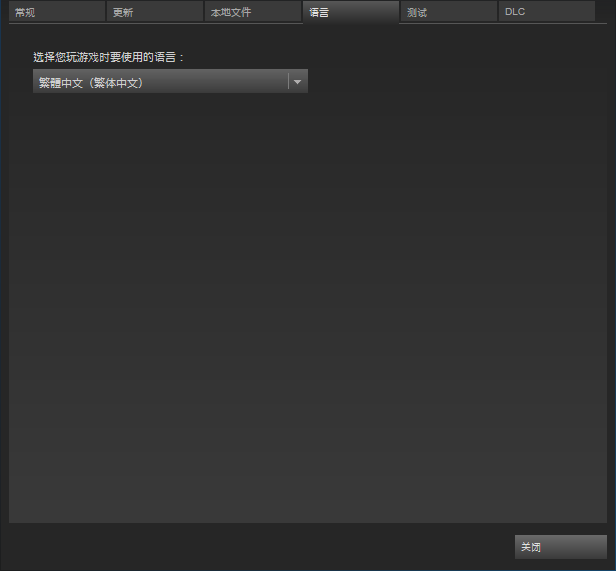Click the 选择您玩游戏时要使用的语言 label
The width and height of the screenshot is (616, 571).
108,57
